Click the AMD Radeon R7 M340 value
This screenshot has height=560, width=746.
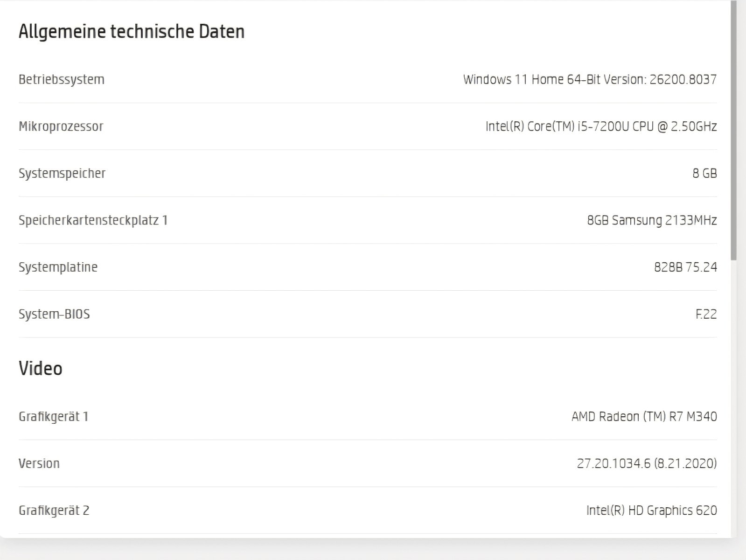644,416
